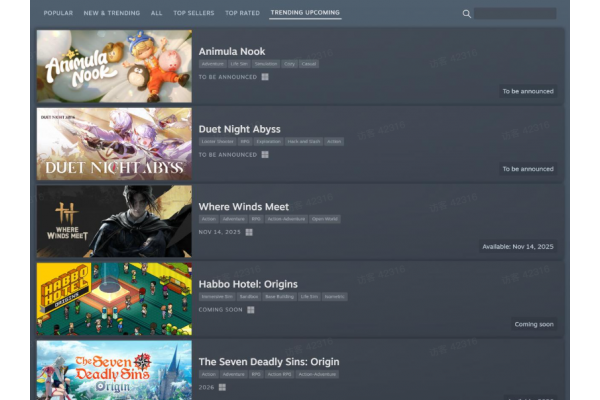The image size is (600, 400).
Task: Click Action-Adventure tag on Where Winds Meet
Action: click(286, 219)
